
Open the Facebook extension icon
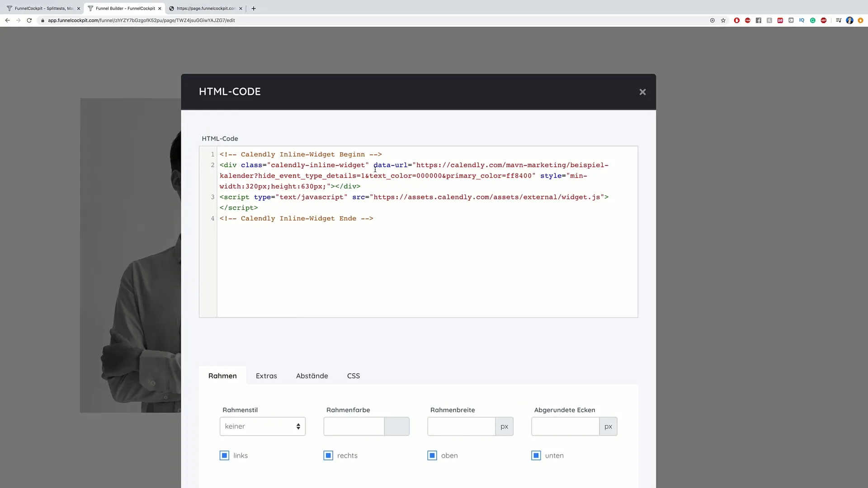(759, 20)
